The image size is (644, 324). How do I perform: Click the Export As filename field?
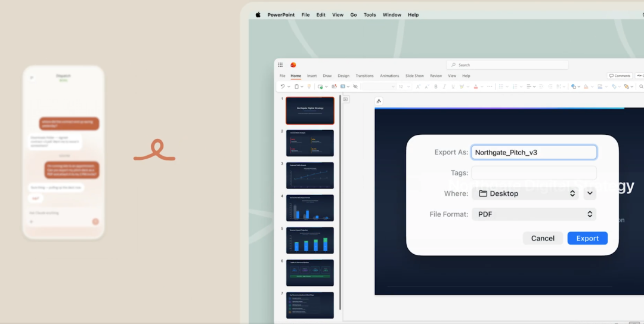coord(534,152)
